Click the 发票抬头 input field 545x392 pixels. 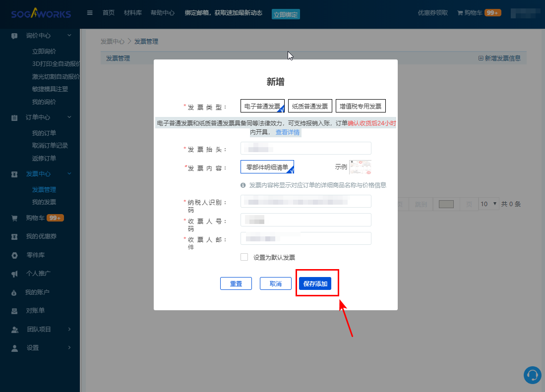306,148
